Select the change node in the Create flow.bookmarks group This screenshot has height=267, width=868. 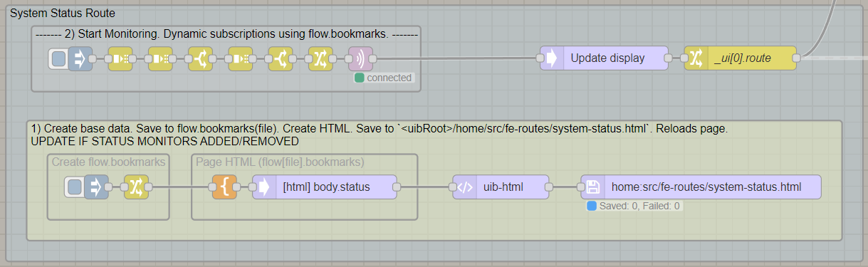(x=136, y=187)
